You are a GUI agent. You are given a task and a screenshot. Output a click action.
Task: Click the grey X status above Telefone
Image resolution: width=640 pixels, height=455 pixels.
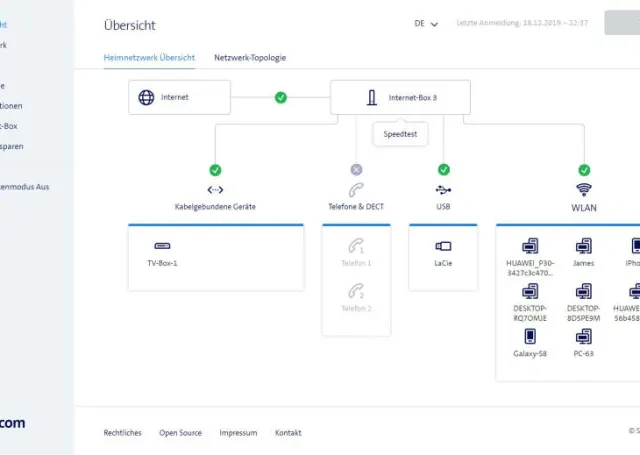coord(356,170)
